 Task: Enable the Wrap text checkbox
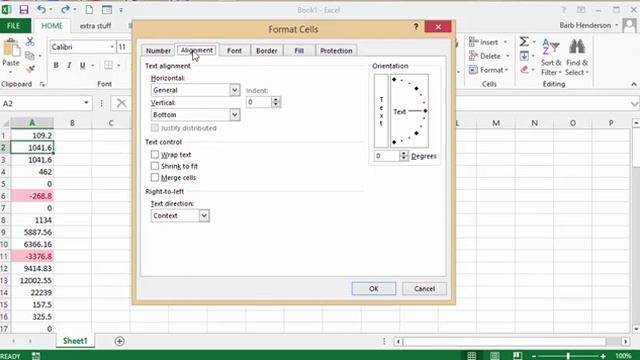(x=155, y=154)
